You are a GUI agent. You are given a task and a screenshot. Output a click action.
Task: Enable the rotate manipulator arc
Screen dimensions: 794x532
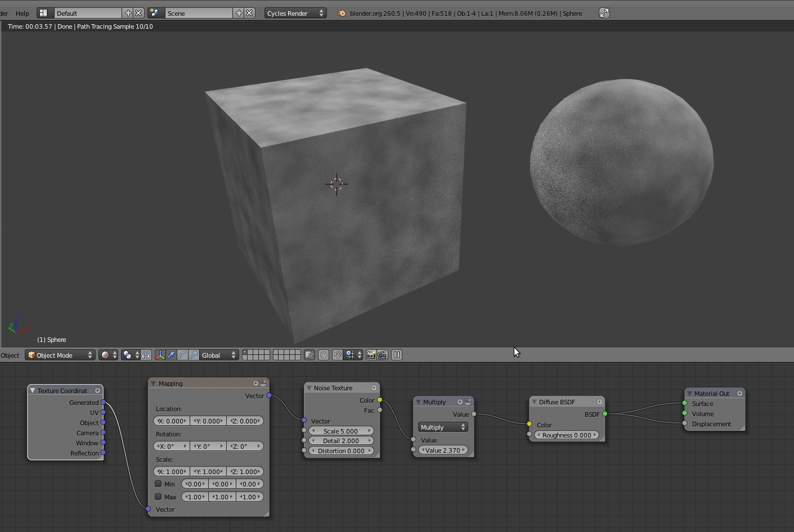click(x=182, y=355)
